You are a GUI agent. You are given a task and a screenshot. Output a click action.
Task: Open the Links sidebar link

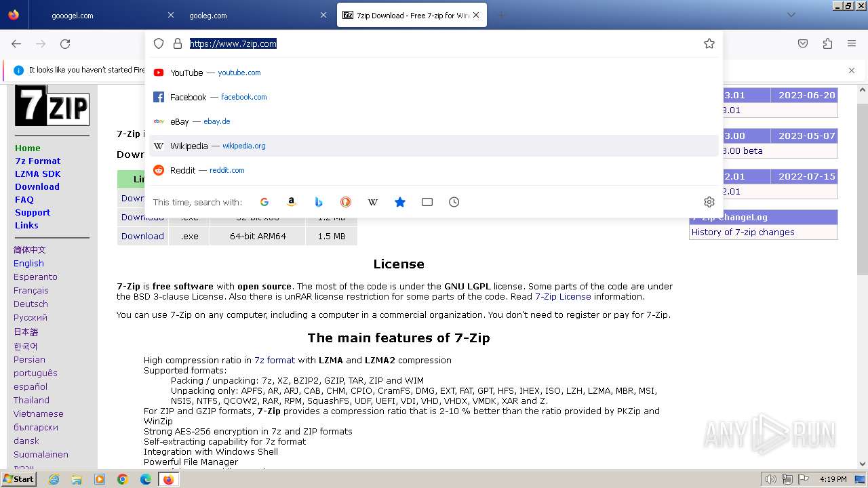point(26,225)
